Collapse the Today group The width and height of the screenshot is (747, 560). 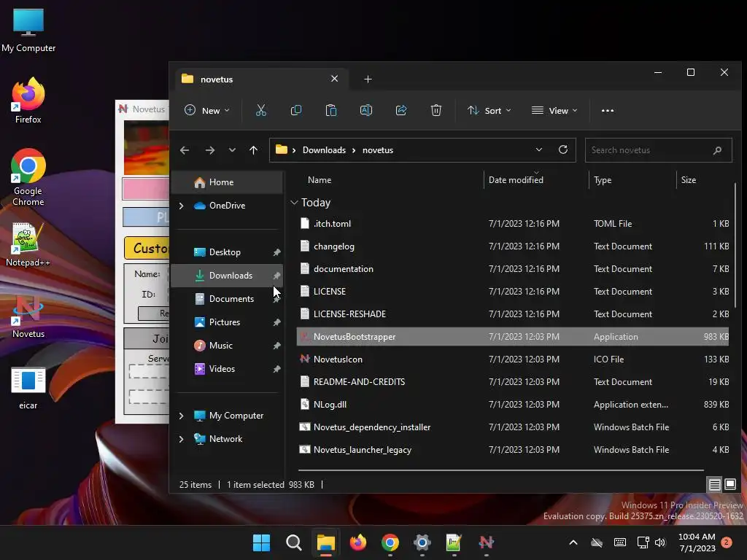pos(295,203)
